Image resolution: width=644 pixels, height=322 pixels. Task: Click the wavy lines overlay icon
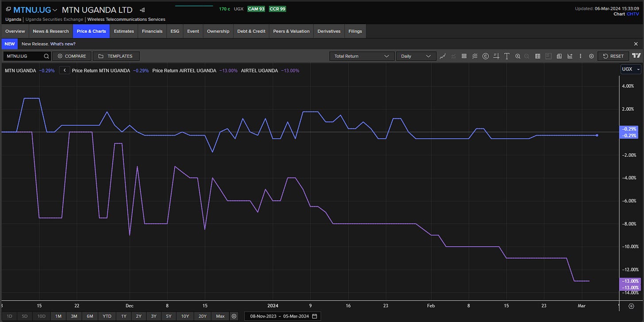475,56
